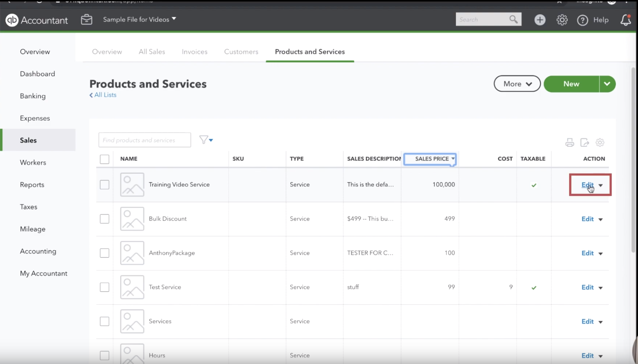
Task: Click the QuickBooks Accountant logo
Action: click(x=37, y=20)
